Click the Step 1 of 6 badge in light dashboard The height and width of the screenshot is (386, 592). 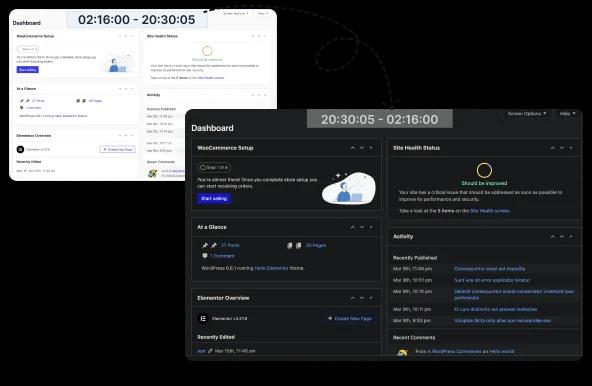(x=28, y=49)
